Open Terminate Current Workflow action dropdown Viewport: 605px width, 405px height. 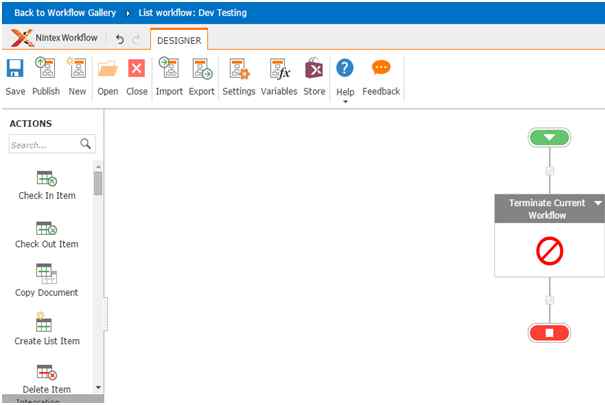pyautogui.click(x=598, y=203)
